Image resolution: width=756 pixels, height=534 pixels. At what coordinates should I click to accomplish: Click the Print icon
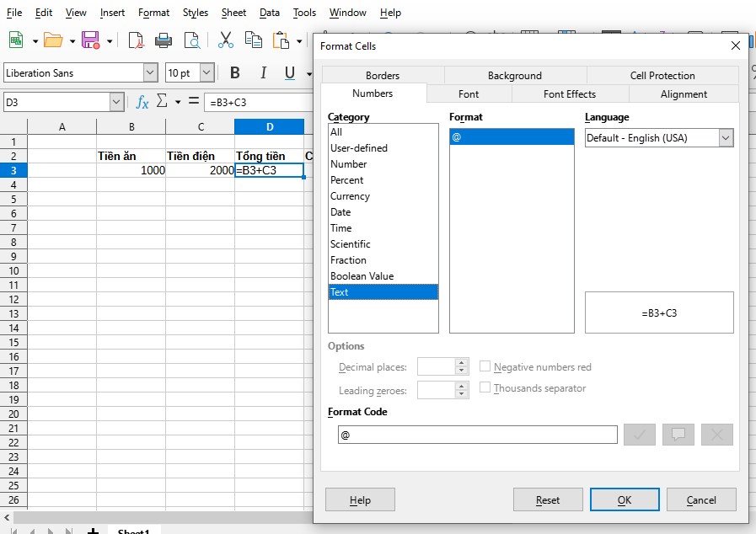[163, 40]
